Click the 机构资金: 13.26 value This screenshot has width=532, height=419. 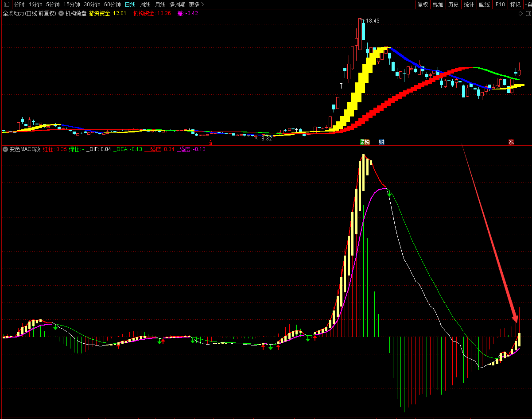[x=152, y=13]
